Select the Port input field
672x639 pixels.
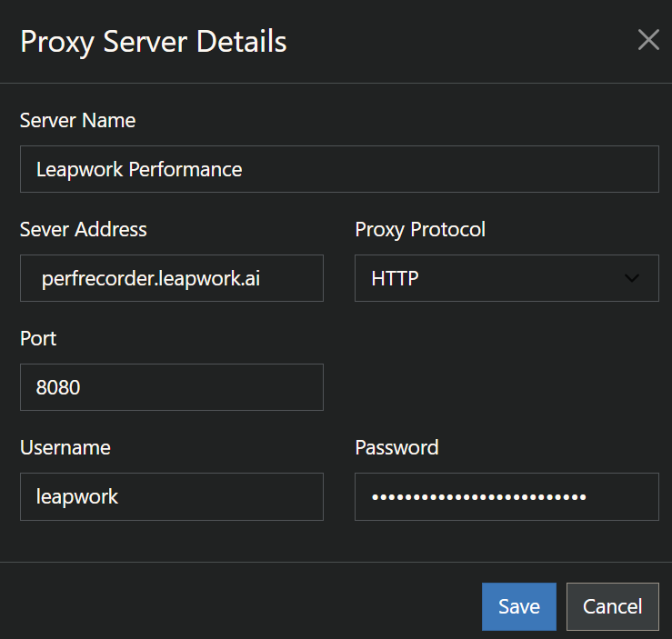172,387
